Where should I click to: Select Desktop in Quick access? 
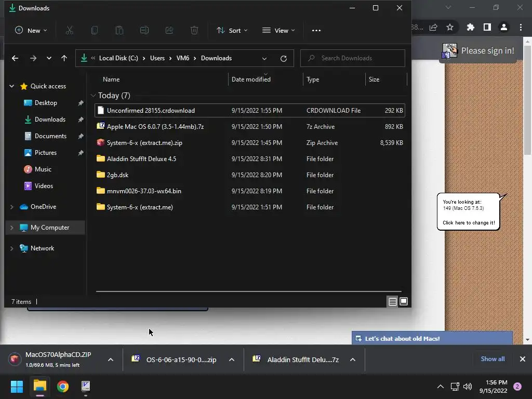coord(46,103)
